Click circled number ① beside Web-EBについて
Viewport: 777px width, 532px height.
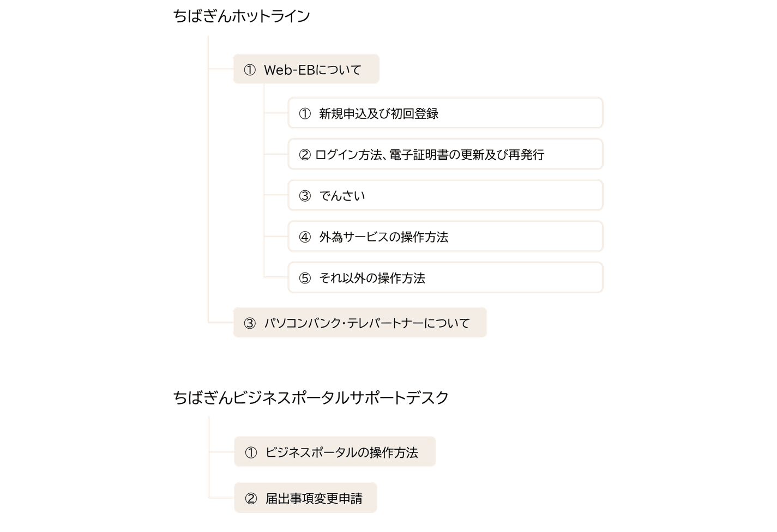(x=250, y=70)
